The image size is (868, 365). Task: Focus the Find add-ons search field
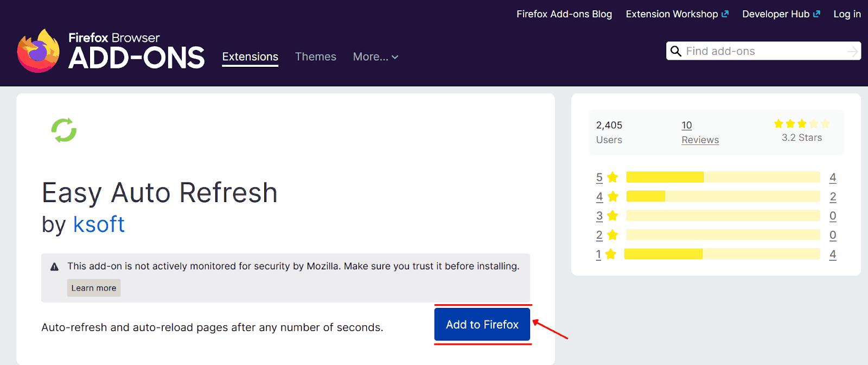pyautogui.click(x=764, y=51)
